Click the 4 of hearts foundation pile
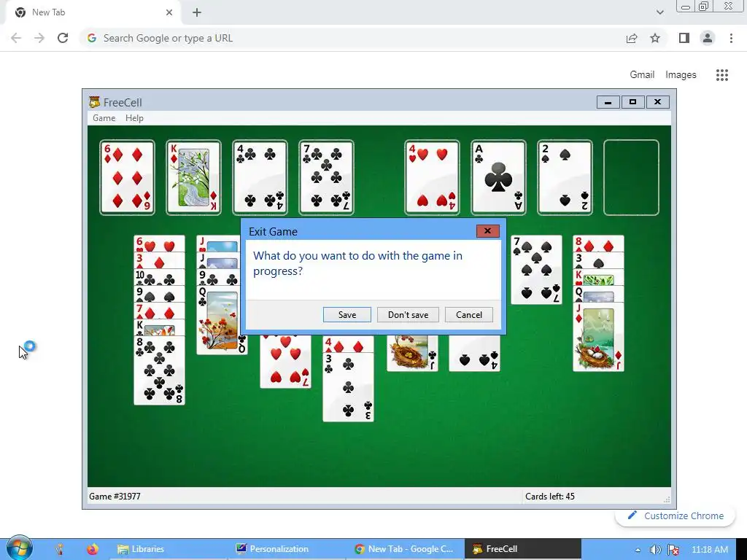Image resolution: width=747 pixels, height=560 pixels. click(432, 178)
